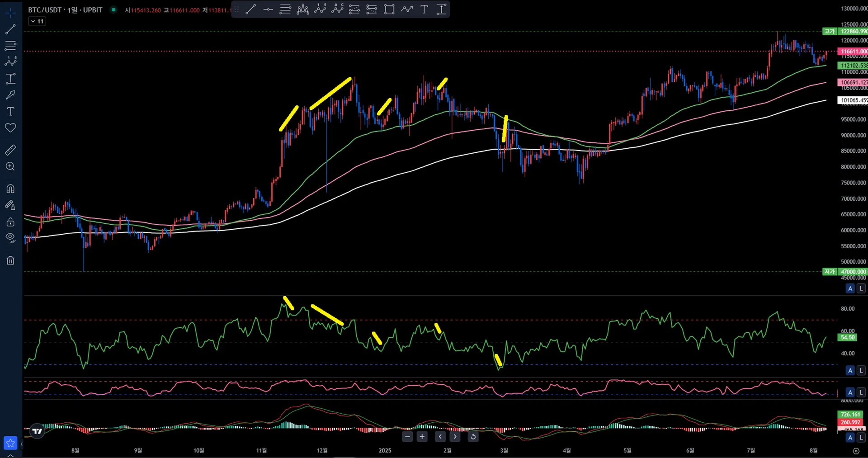Screen dimensions: 868x458
Task: Pick short position tool from floating toolbar
Action: pos(372,9)
